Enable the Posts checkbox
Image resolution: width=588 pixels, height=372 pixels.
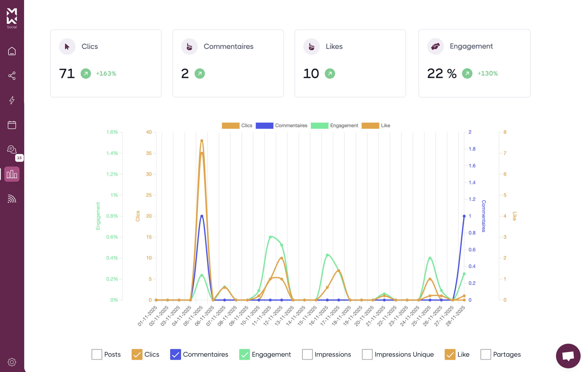tap(97, 354)
